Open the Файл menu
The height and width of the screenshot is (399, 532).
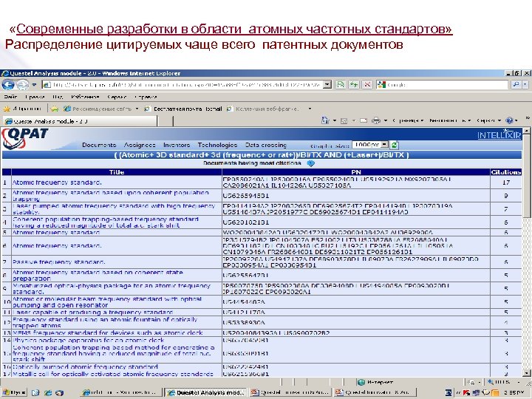(x=10, y=97)
